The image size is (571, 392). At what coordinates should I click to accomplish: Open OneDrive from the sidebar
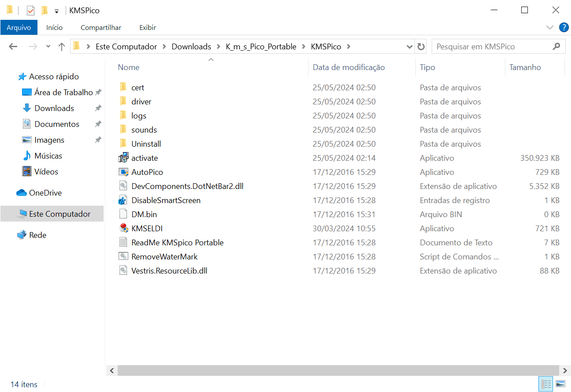click(45, 193)
